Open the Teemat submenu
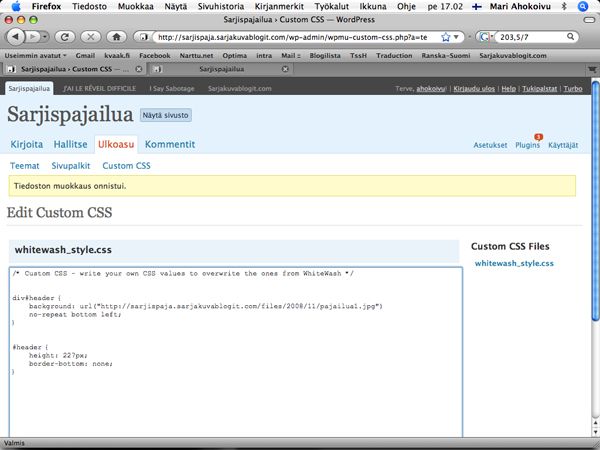Image resolution: width=600 pixels, height=450 pixels. coord(24,166)
